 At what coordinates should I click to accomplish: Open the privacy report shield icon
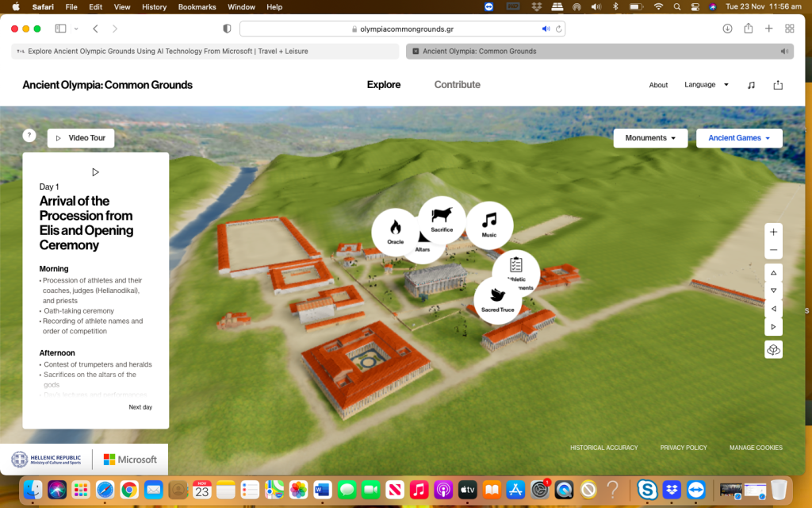pos(227,29)
